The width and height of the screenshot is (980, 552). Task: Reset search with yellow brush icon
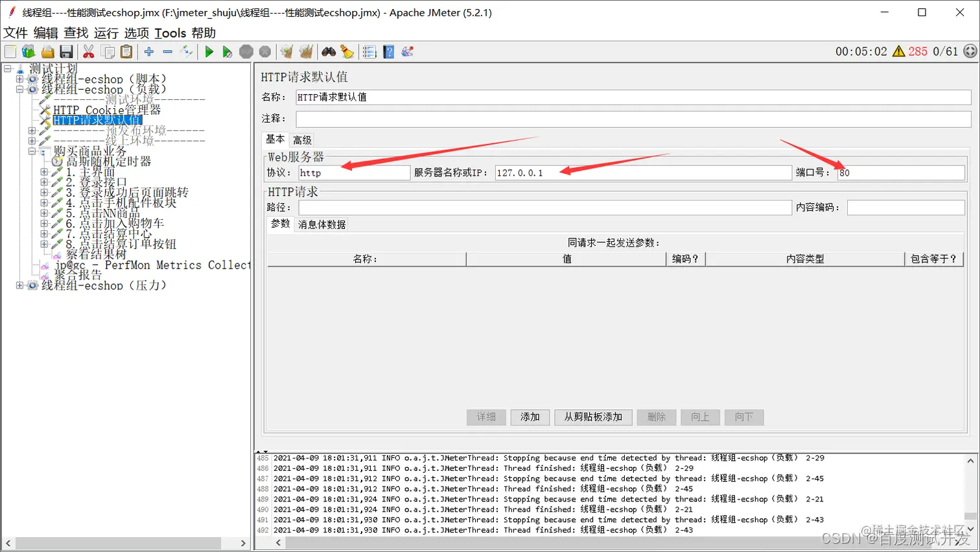pos(347,52)
